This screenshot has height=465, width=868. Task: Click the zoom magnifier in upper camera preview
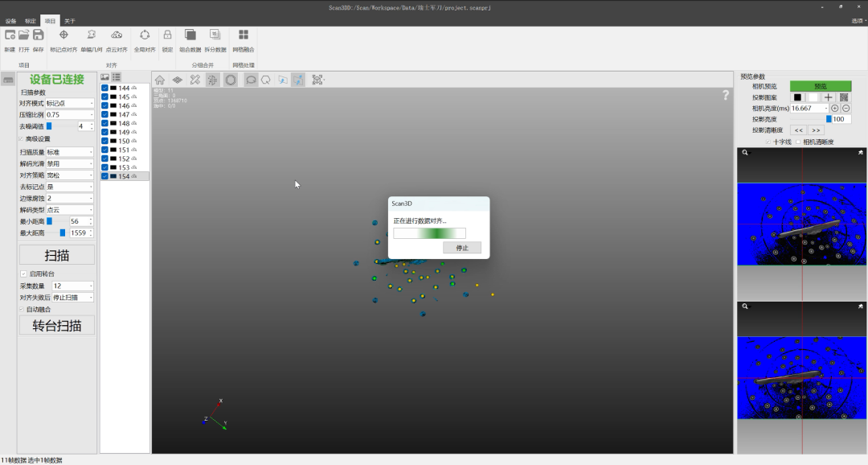[745, 152]
